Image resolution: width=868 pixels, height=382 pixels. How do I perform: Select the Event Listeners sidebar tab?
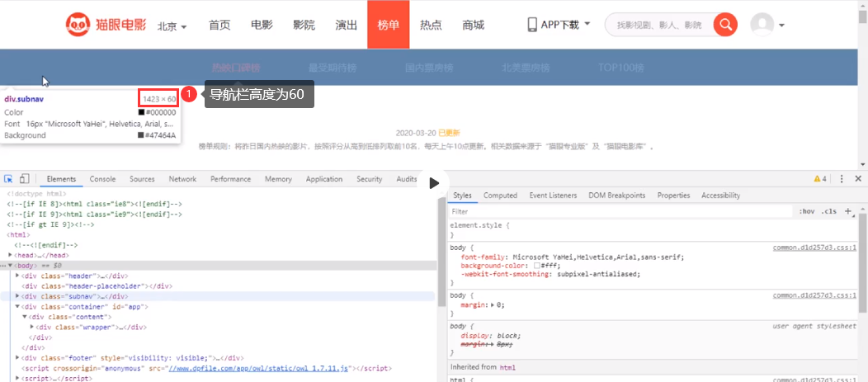coord(553,196)
